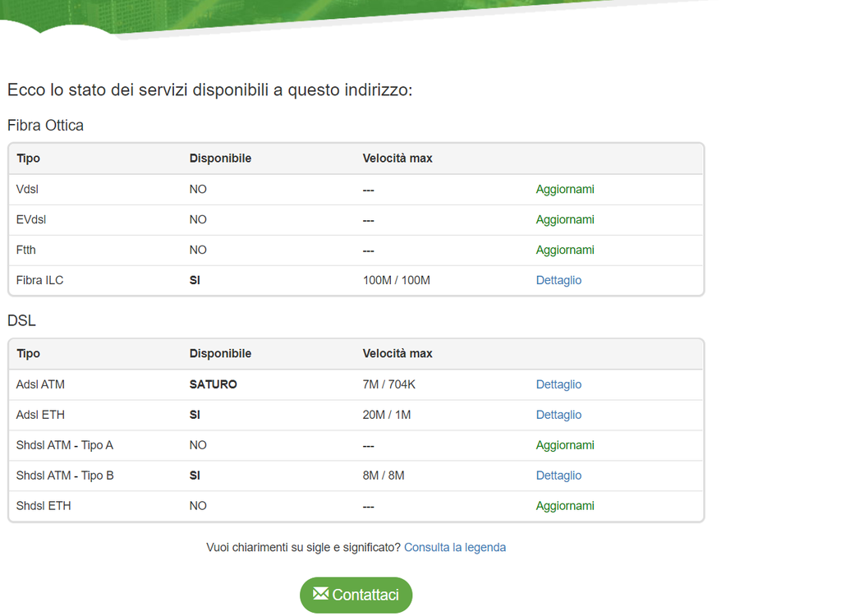Open the Consulta la legenda link

455,547
